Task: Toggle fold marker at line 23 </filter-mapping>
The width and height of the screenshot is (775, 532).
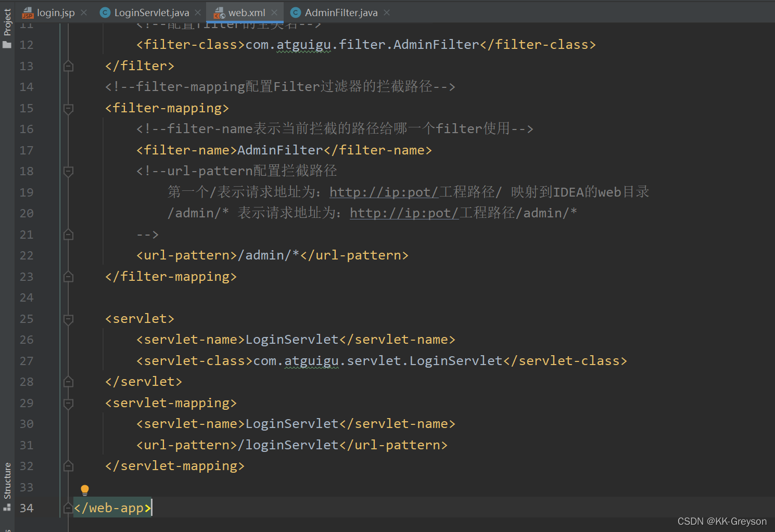Action: 68,277
